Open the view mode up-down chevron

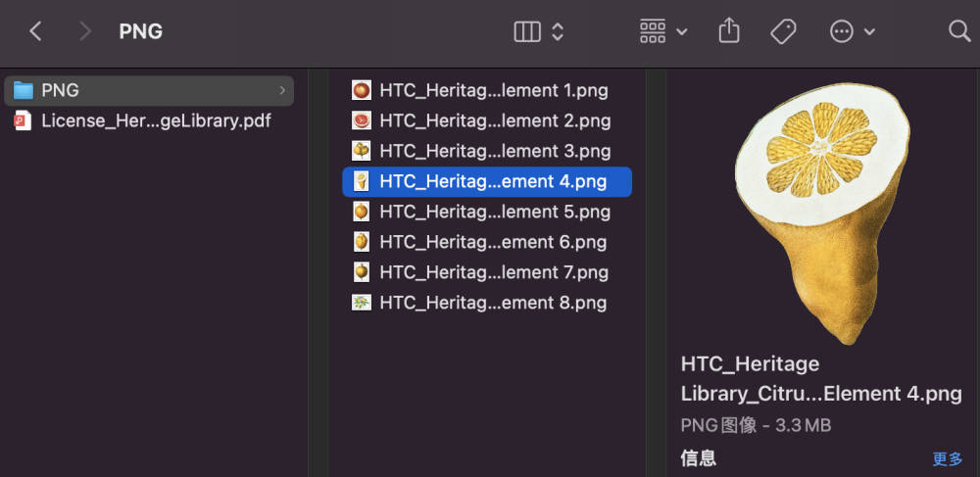558,31
